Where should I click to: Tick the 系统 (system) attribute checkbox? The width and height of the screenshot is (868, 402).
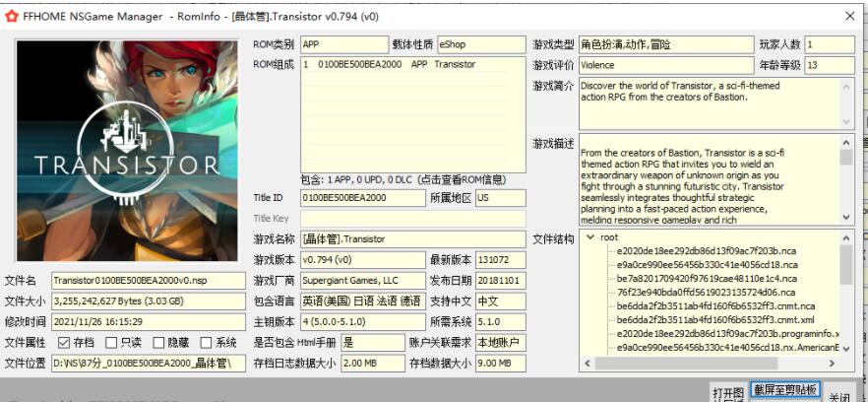[205, 343]
